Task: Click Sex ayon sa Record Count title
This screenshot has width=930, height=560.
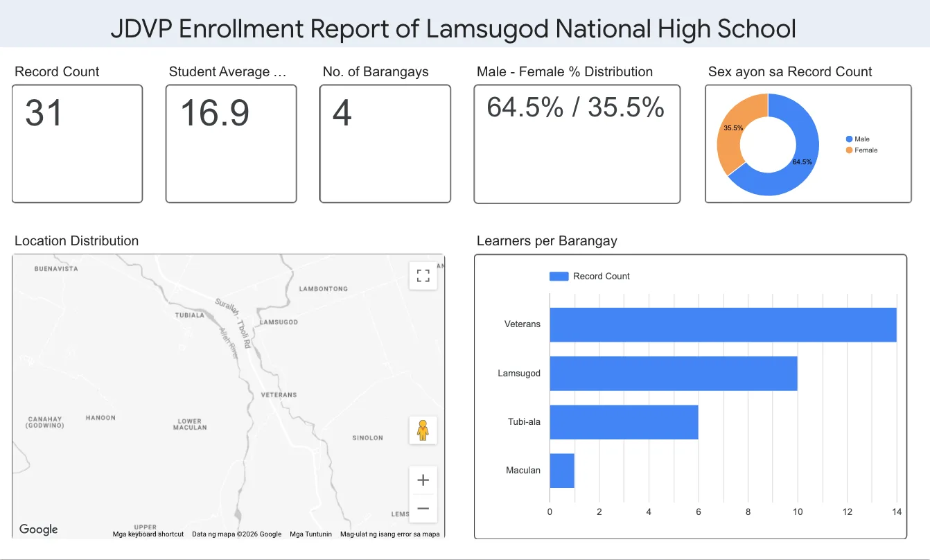Action: click(x=790, y=72)
